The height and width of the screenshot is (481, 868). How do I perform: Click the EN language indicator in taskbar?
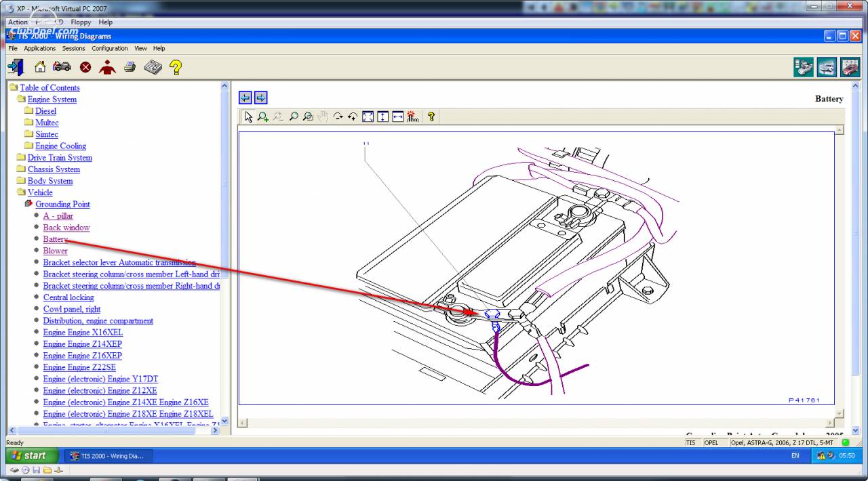pos(795,456)
